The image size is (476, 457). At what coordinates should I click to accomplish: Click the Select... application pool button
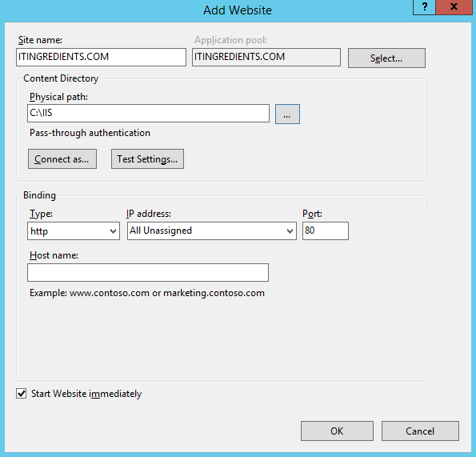pyautogui.click(x=386, y=58)
